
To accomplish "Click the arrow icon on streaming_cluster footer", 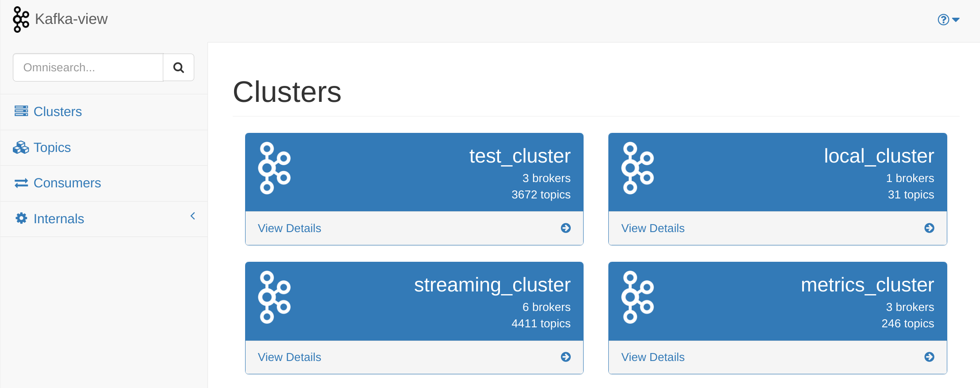I will [566, 357].
